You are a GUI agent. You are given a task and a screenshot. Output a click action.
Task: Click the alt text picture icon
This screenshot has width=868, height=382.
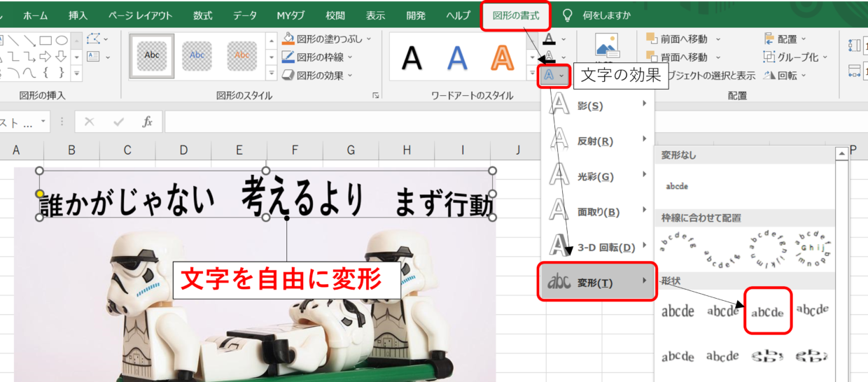606,45
